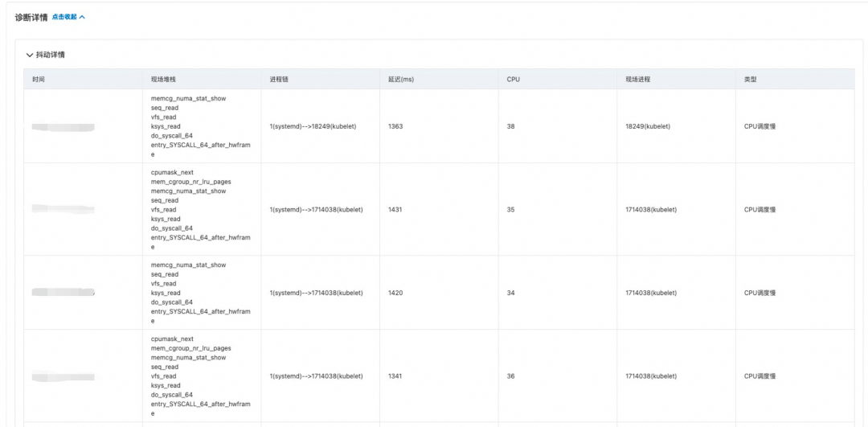This screenshot has width=868, height=427.
Task: Click the 现场进程 column header
Action: 637,79
